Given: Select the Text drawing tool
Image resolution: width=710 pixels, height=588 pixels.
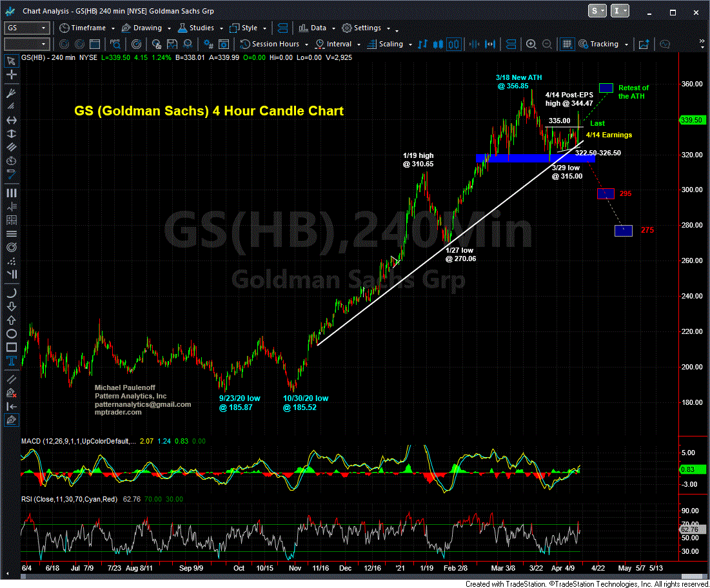Looking at the screenshot, I should [12, 361].
